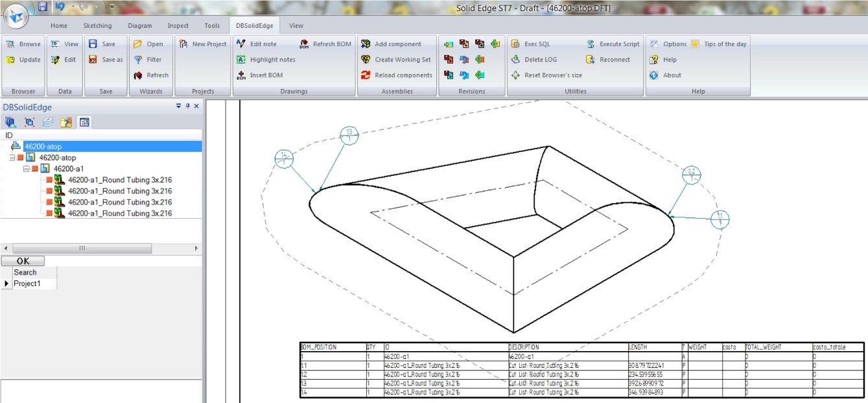Open the Home ribbon tab
This screenshot has height=403, width=868.
coord(59,26)
